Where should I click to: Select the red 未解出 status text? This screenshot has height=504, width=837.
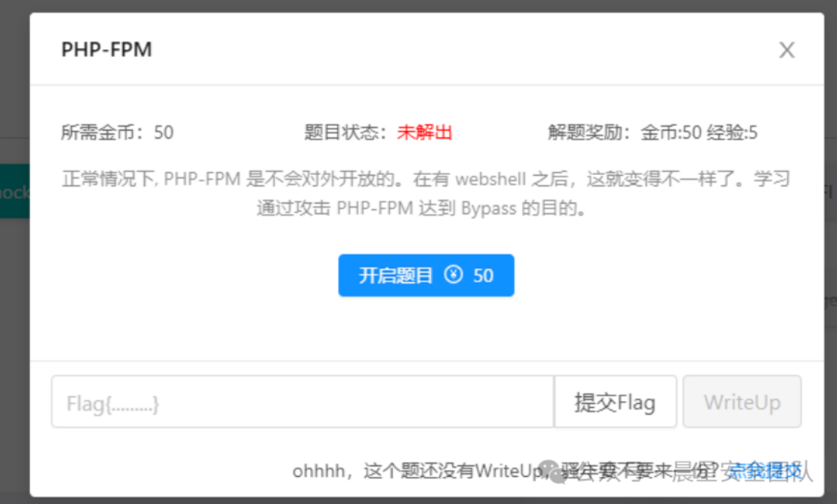(x=424, y=132)
